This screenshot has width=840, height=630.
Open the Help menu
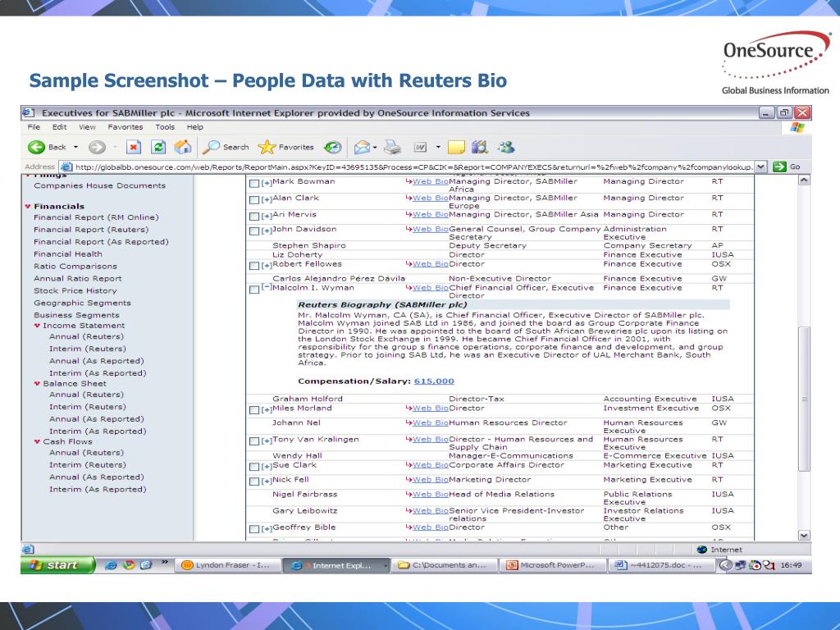195,127
